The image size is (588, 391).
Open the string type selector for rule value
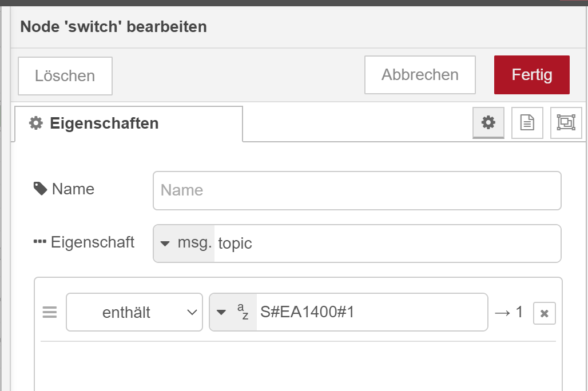tap(233, 312)
